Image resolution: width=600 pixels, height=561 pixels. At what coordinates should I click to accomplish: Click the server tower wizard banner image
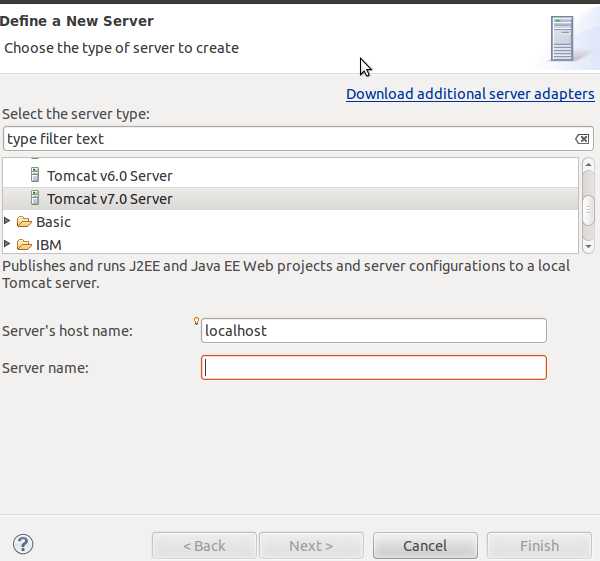pyautogui.click(x=562, y=38)
